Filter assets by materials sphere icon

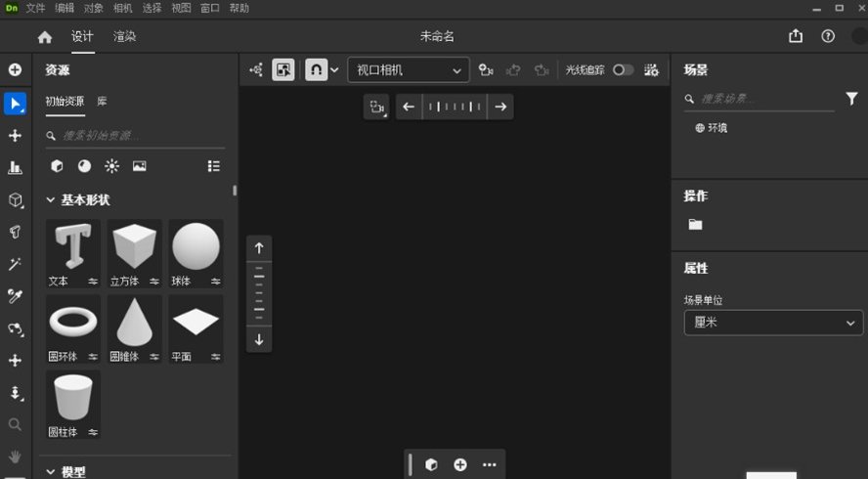click(84, 166)
